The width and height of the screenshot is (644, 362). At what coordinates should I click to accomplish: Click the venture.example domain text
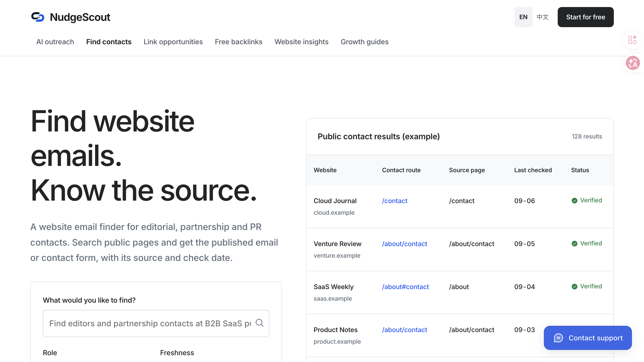click(337, 256)
